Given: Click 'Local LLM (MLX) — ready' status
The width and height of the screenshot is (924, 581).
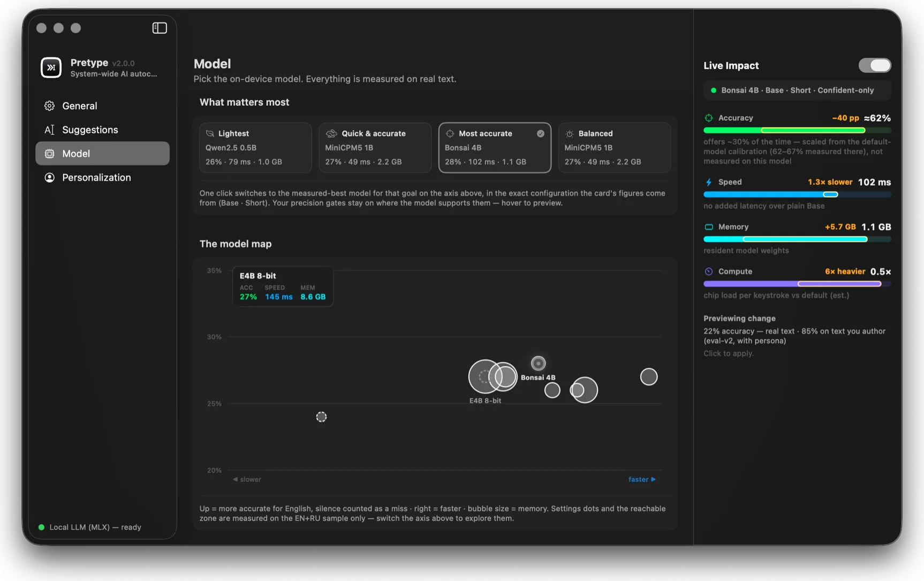Looking at the screenshot, I should [95, 527].
